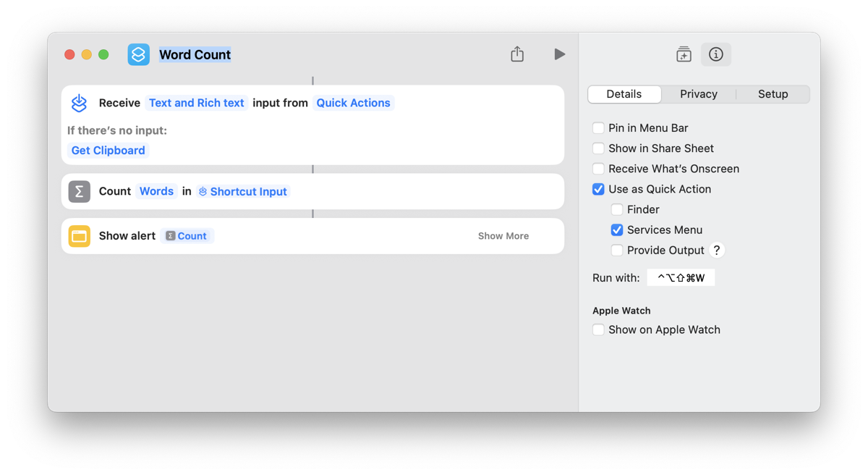Click the Receive action input icon
The height and width of the screenshot is (475, 868).
(80, 103)
